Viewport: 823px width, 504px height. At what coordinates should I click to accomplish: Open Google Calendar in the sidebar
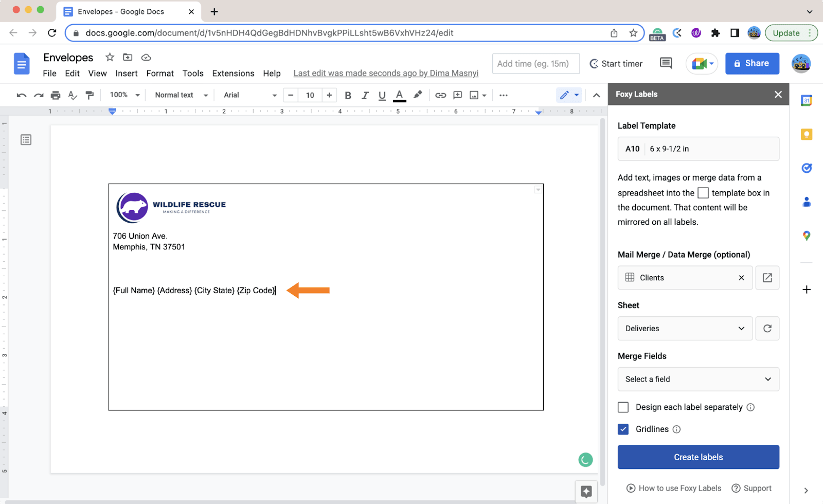point(806,100)
